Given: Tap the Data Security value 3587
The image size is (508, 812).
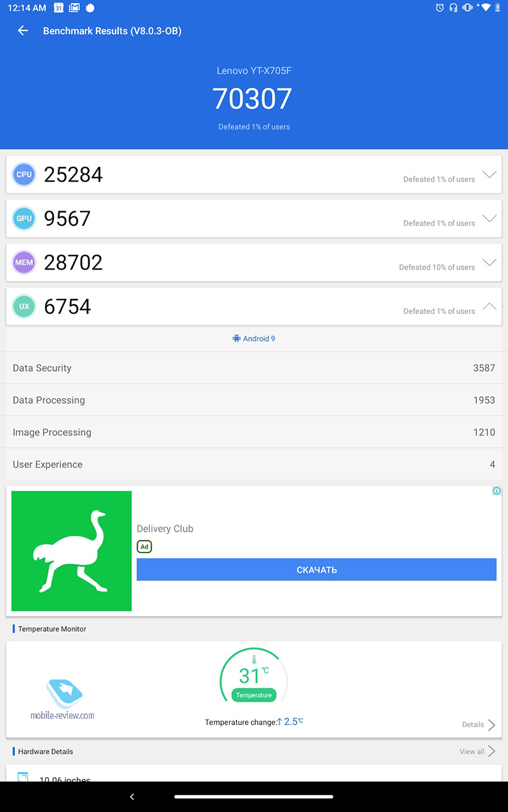Looking at the screenshot, I should coord(484,368).
